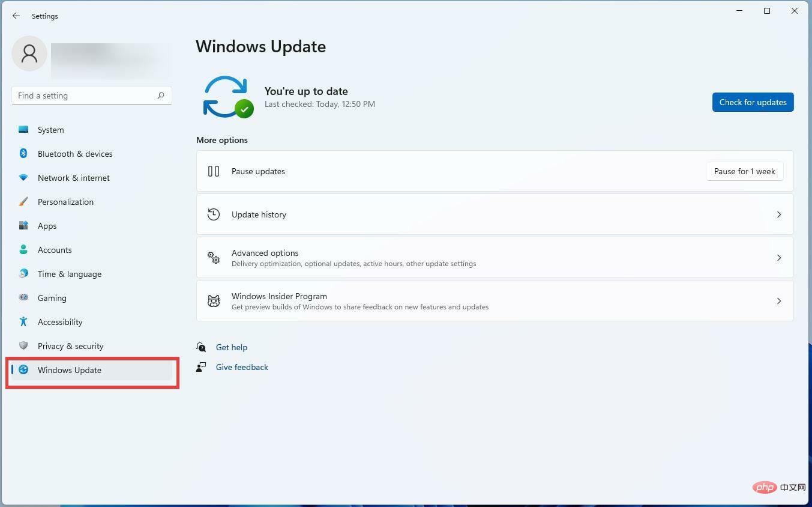812x507 pixels.
Task: Click the Personalization paintbrush icon
Action: click(23, 202)
